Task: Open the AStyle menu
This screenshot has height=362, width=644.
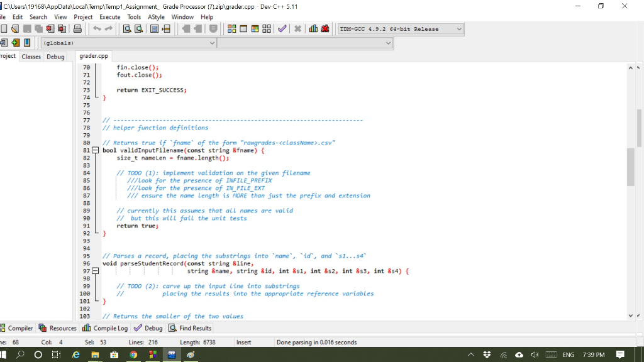Action: 156,17
